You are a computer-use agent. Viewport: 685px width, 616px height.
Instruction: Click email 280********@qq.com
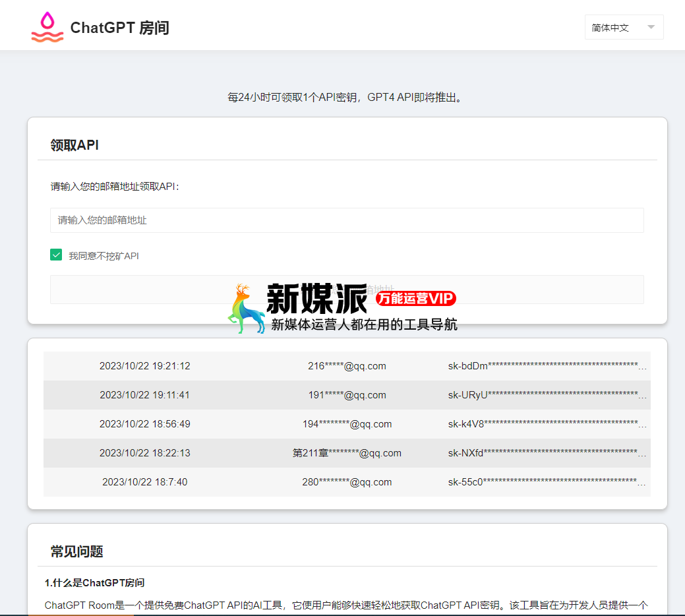pyautogui.click(x=347, y=482)
